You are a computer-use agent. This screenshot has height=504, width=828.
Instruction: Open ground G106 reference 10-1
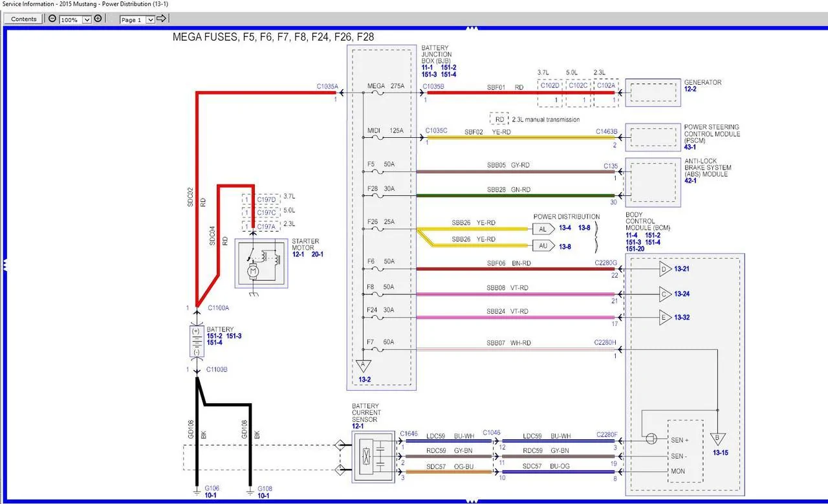click(211, 496)
